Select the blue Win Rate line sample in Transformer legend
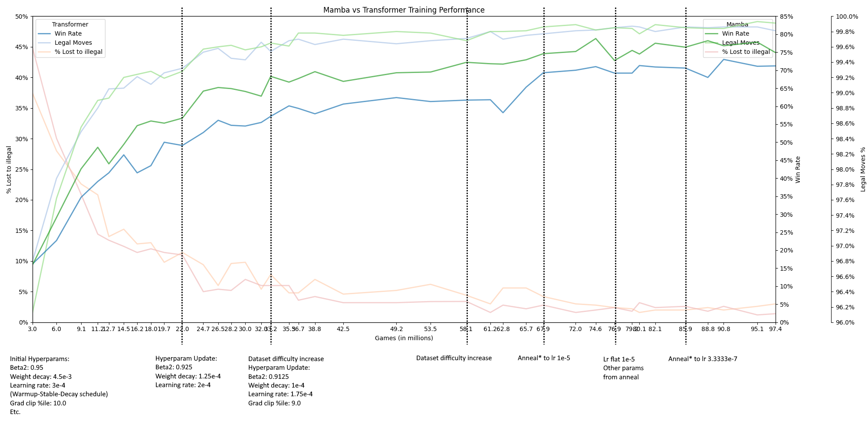868x421 pixels. [x=44, y=33]
